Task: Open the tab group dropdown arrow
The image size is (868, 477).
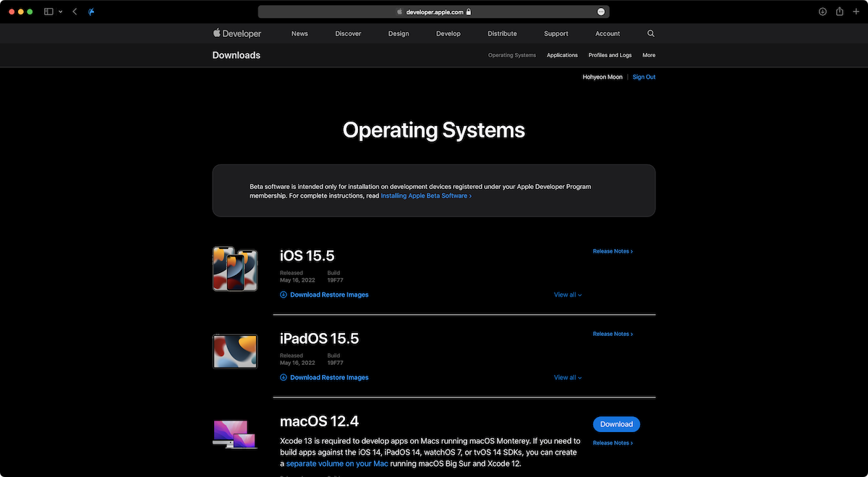Action: (x=60, y=12)
